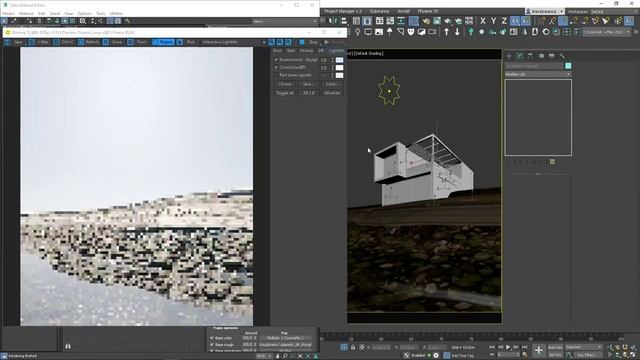Click the Save button in Corona frame buffer
The width and height of the screenshot is (640, 360).
pyautogui.click(x=14, y=42)
